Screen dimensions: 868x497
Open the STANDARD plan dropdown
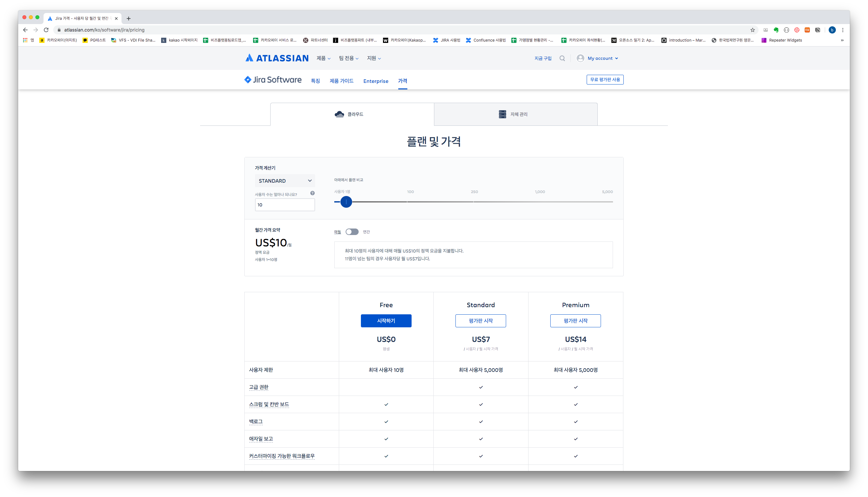(285, 181)
